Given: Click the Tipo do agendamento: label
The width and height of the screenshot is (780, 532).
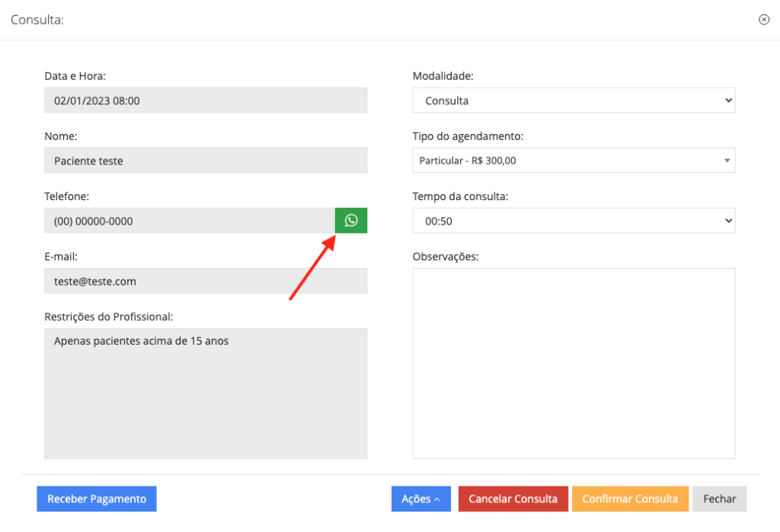Looking at the screenshot, I should (468, 136).
